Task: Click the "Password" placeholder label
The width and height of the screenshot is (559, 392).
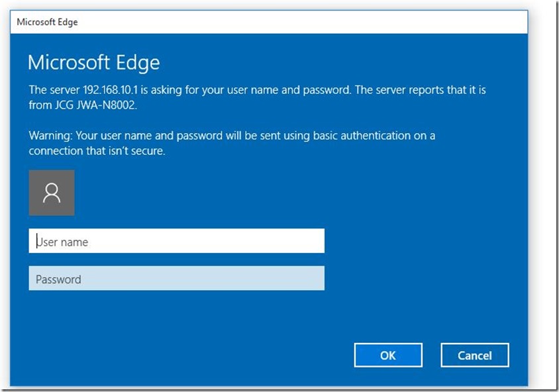Action: click(x=58, y=279)
